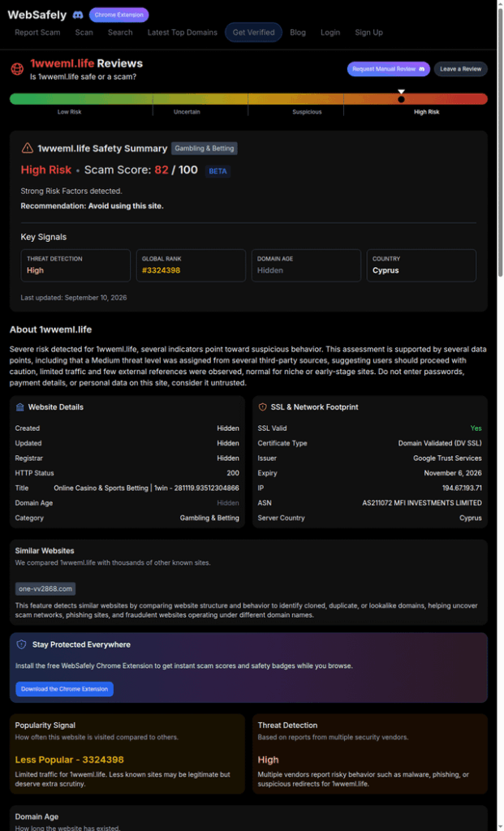Click the Leave a Review button
Viewport: 504px width, 831px height.
tap(460, 69)
